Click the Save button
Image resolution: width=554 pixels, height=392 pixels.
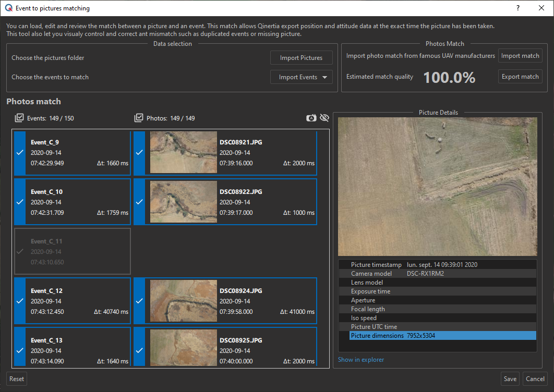point(510,379)
